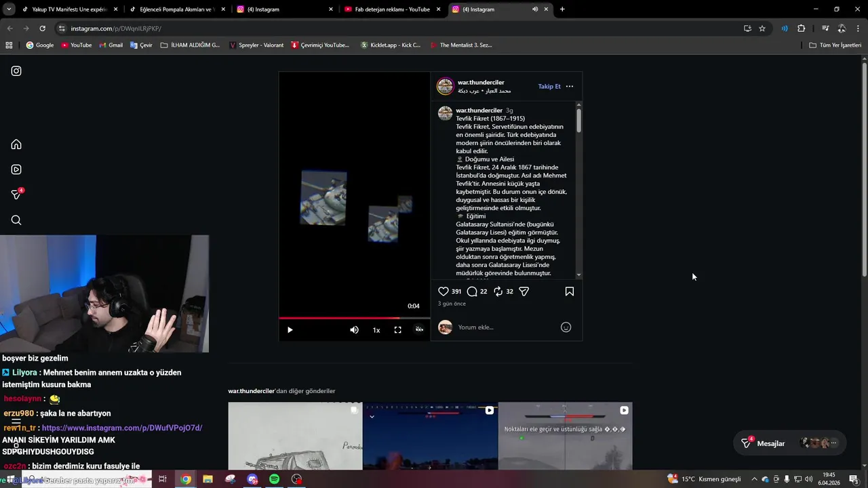Switch to Fab deterjan reklamı YouTube tab
The image size is (868, 488).
point(391,9)
